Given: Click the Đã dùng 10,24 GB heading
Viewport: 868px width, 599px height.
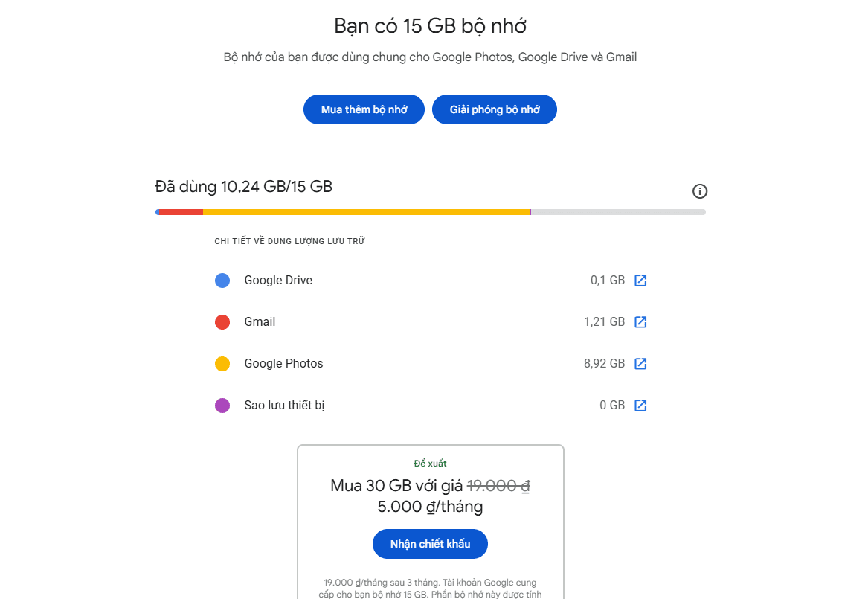Looking at the screenshot, I should pos(243,186).
